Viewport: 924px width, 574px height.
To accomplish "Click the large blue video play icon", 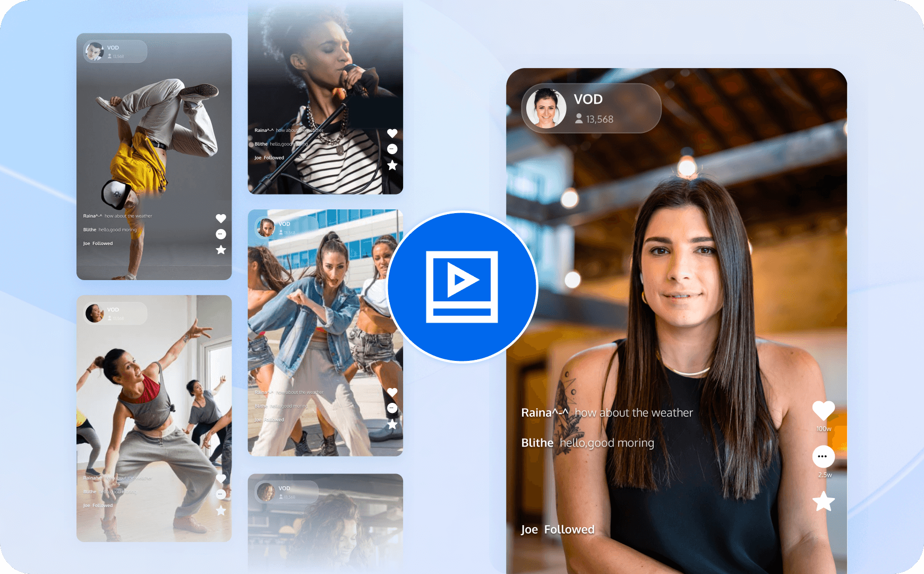I will 462,287.
